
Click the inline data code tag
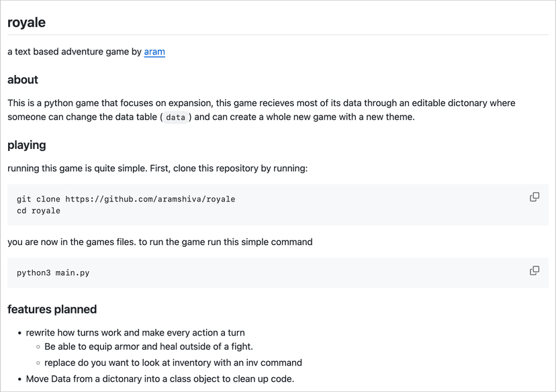coord(175,117)
